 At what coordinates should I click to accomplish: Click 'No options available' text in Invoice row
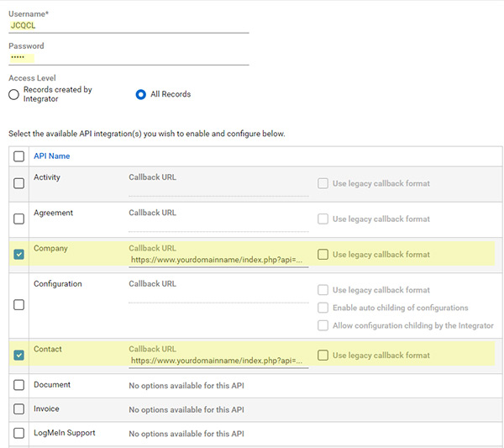click(x=186, y=409)
